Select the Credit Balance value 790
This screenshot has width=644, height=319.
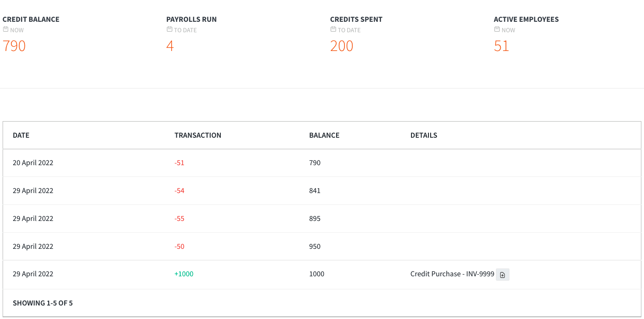(14, 46)
